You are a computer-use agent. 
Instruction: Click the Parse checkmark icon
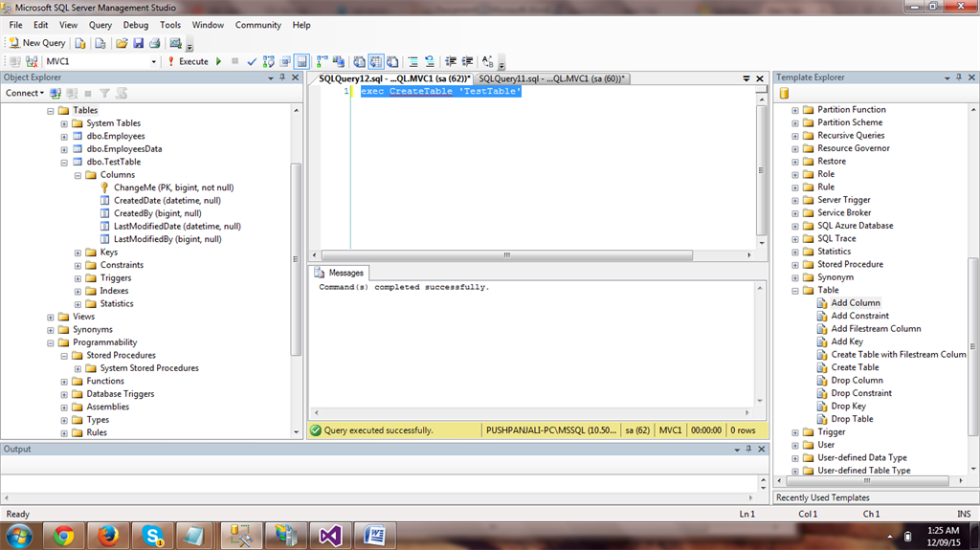pyautogui.click(x=252, y=61)
